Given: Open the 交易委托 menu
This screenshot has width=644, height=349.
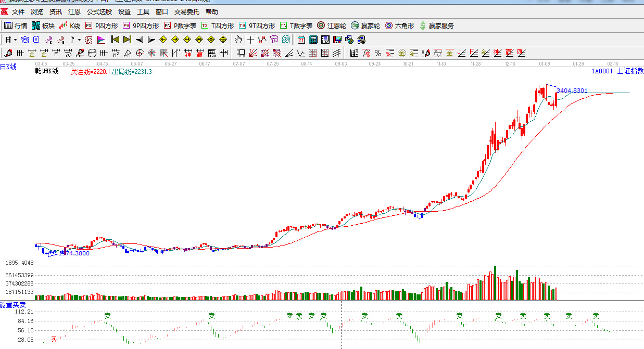Looking at the screenshot, I should coord(186,11).
